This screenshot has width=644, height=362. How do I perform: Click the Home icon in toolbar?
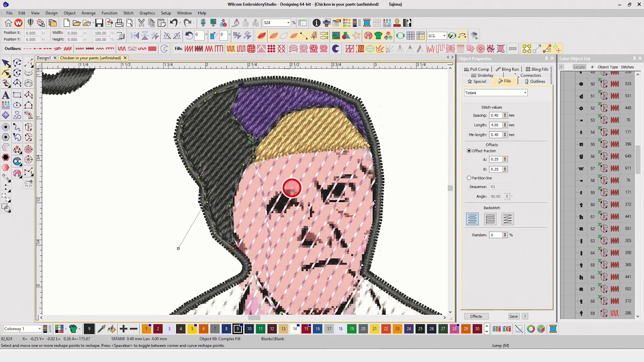(x=9, y=23)
